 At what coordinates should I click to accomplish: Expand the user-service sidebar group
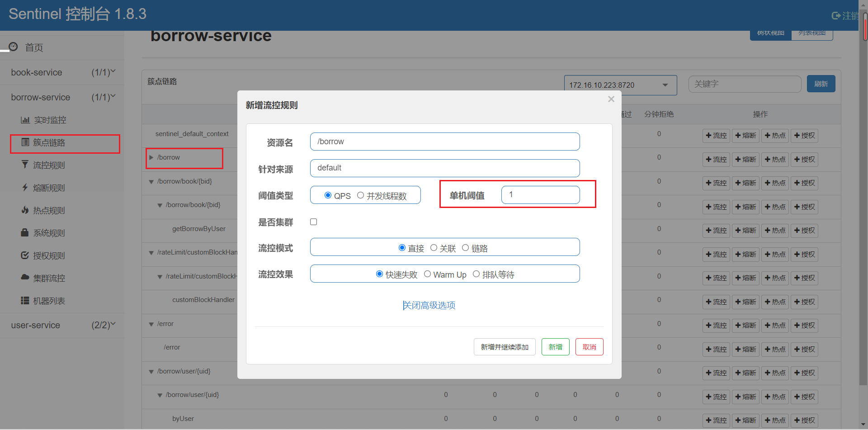(62, 325)
